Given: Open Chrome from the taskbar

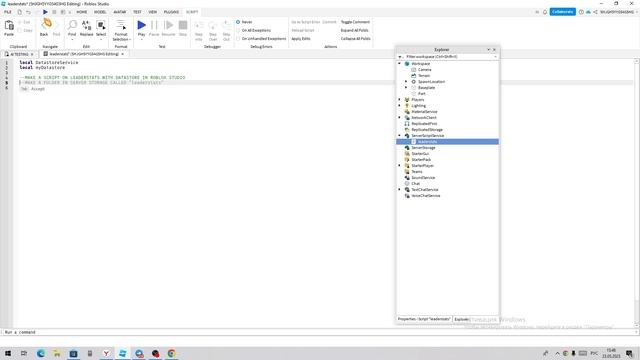Looking at the screenshot, I should pos(171,353).
